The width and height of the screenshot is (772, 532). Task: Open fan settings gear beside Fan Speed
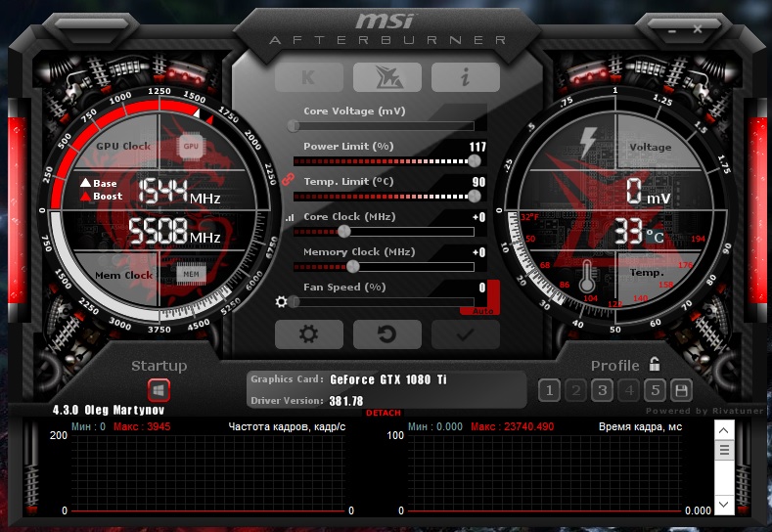281,301
